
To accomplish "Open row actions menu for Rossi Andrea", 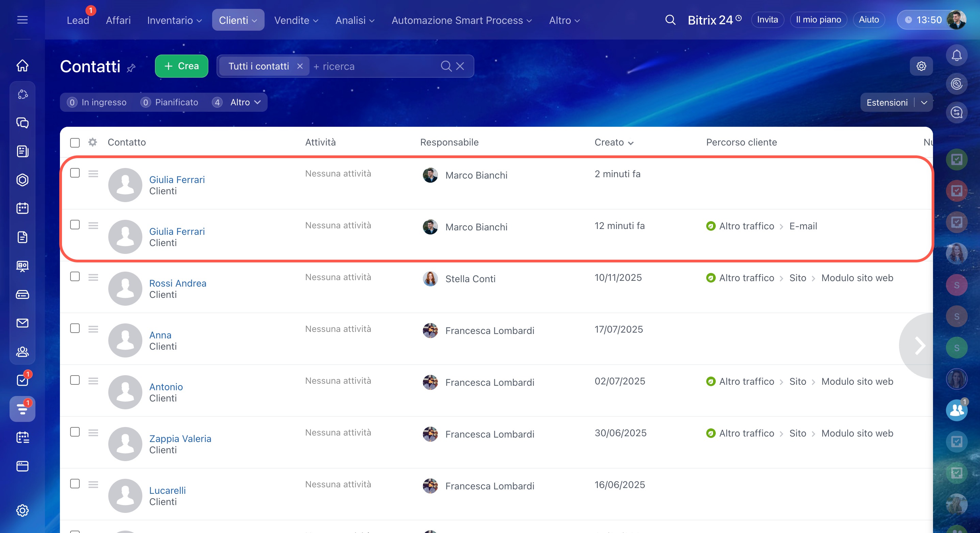I will pos(93,277).
